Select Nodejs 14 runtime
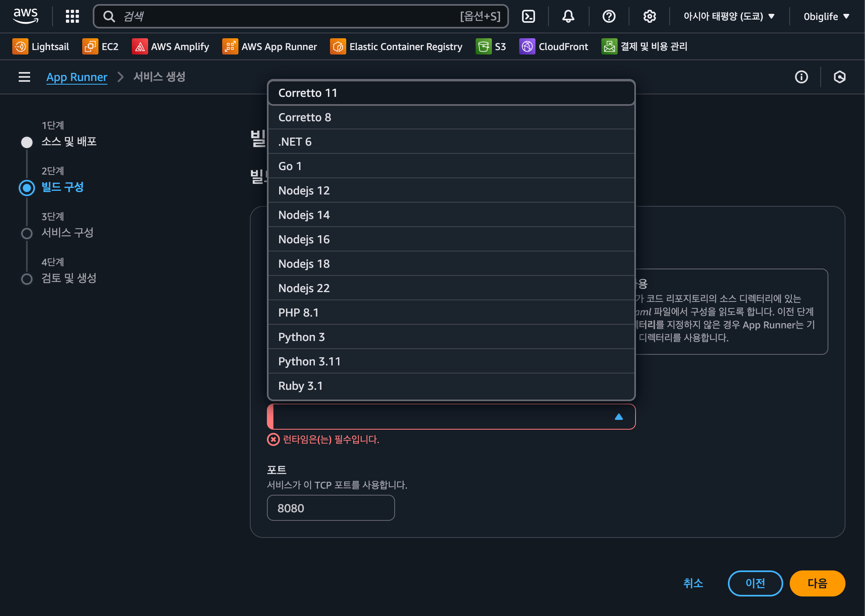This screenshot has width=865, height=616. coord(451,215)
